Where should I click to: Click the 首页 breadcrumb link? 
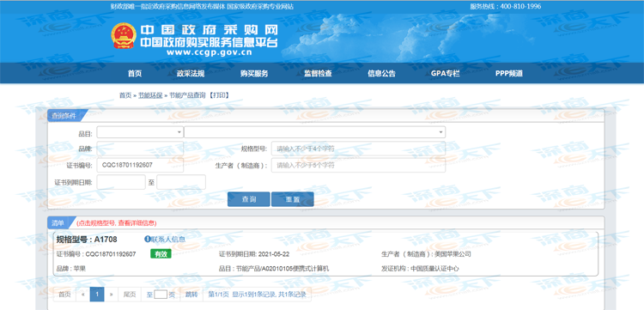click(125, 95)
